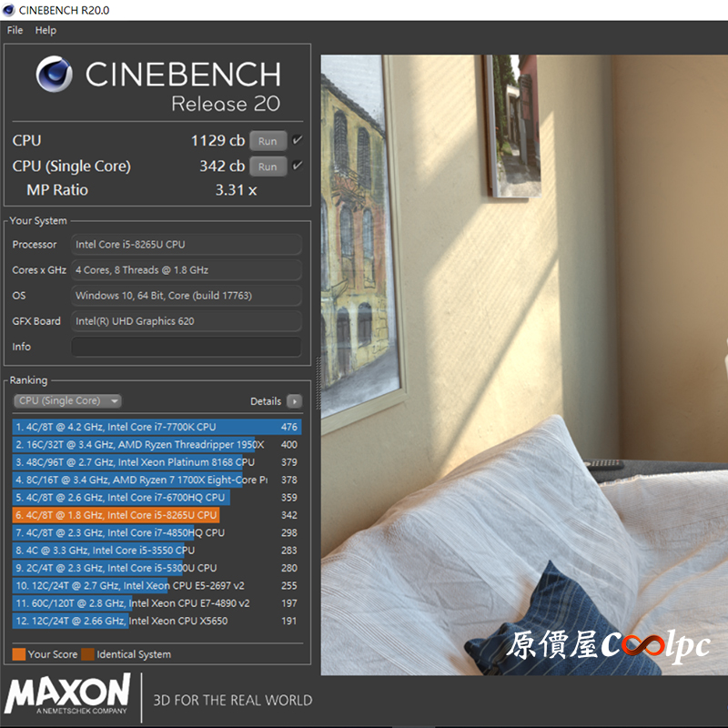Click the GFX Board field UHD Graphics 620

click(187, 321)
